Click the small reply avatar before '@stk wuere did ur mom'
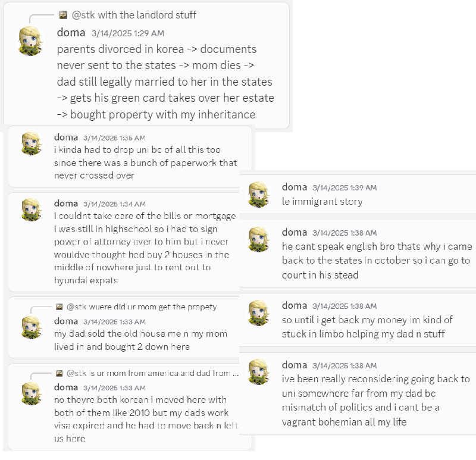The width and height of the screenshot is (476, 460). tap(59, 306)
